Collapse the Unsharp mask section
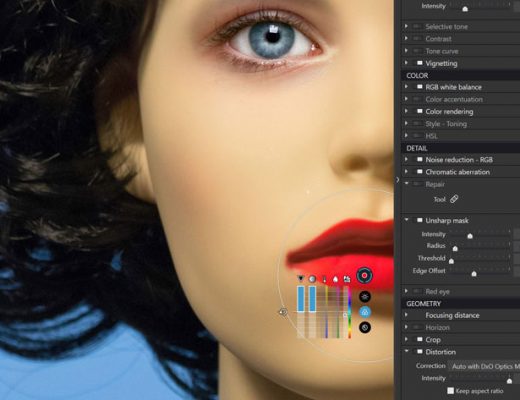Screen dimensions: 520x400 [406, 220]
